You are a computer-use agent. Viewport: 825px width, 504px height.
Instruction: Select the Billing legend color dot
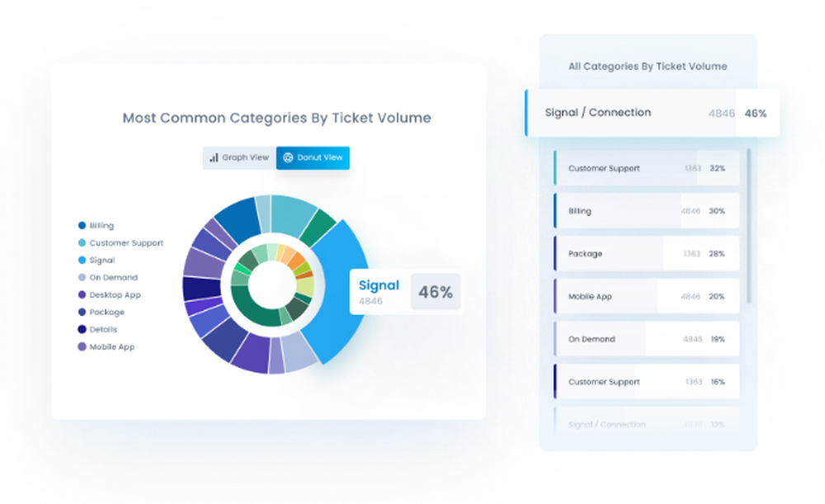point(82,226)
